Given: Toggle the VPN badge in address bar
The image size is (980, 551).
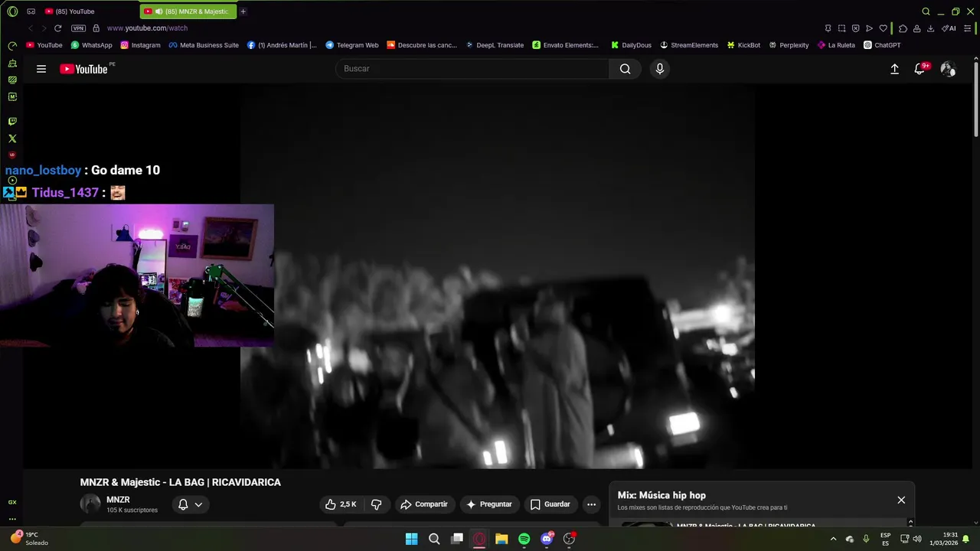Looking at the screenshot, I should [x=78, y=28].
